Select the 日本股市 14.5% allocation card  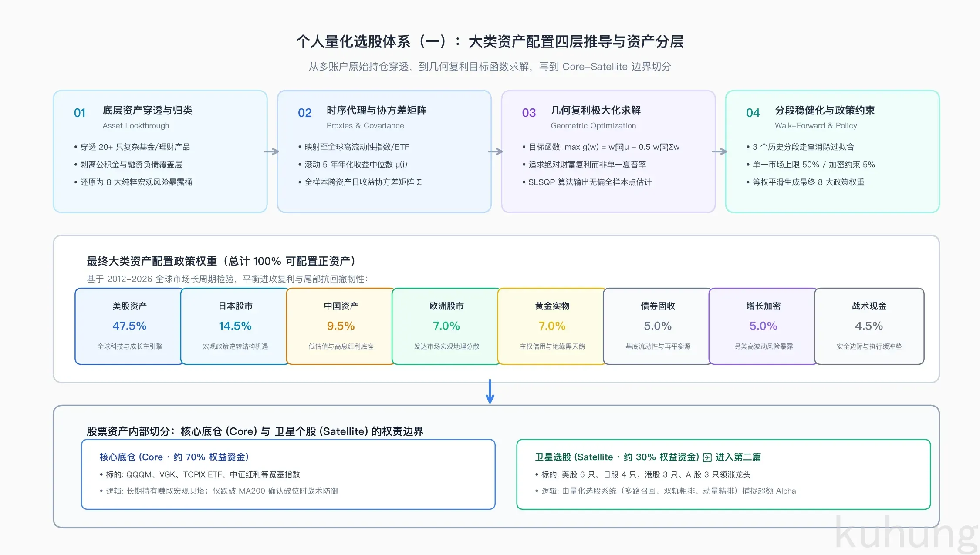tap(235, 326)
